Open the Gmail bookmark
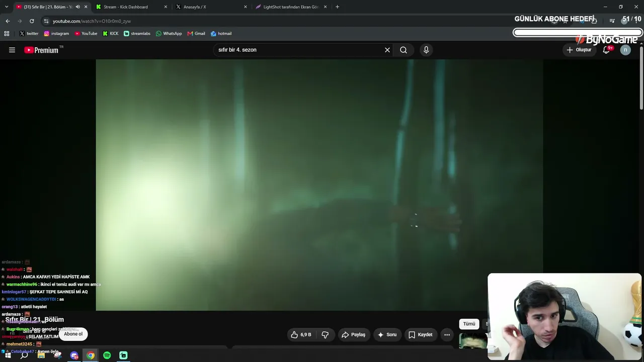Viewport: 644px width, 362px height. 196,34
